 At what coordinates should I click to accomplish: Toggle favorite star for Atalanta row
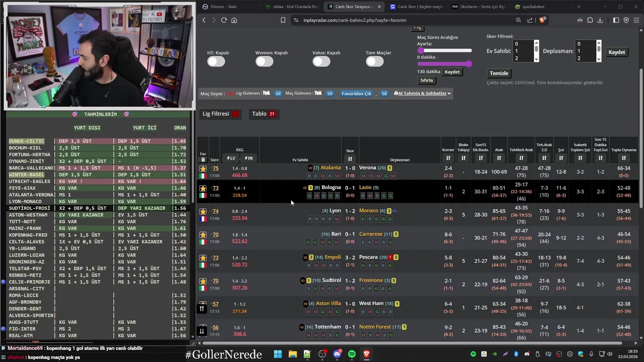coord(203,169)
